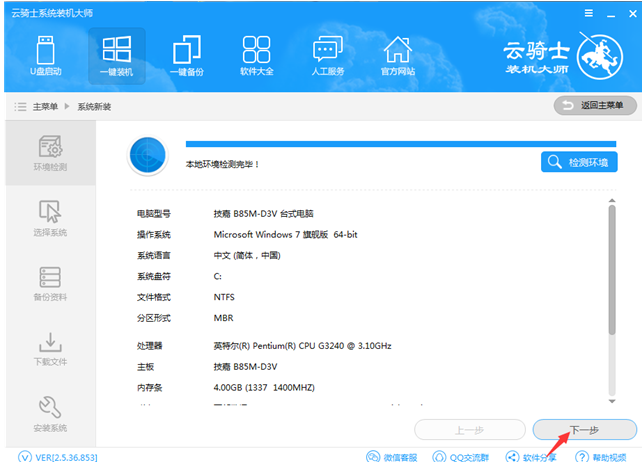The image size is (642, 462).
Task: Click the 选择系统 sidebar step
Action: coord(50,219)
